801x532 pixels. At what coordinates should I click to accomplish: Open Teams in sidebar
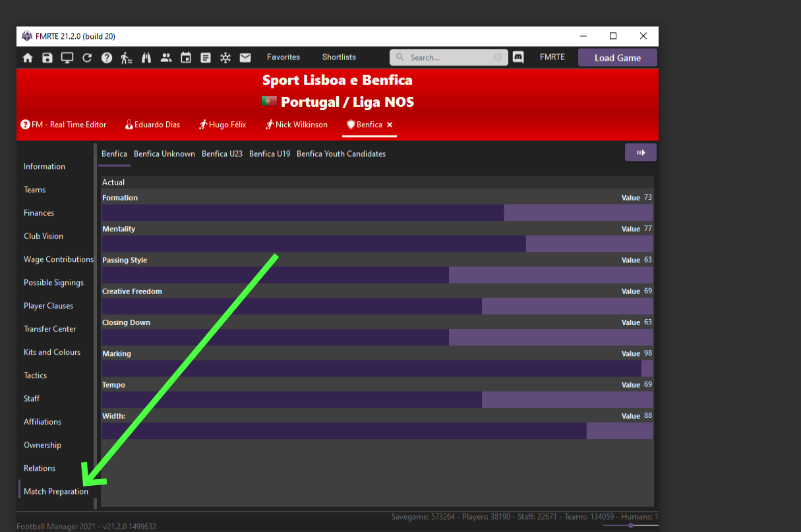pyautogui.click(x=34, y=190)
